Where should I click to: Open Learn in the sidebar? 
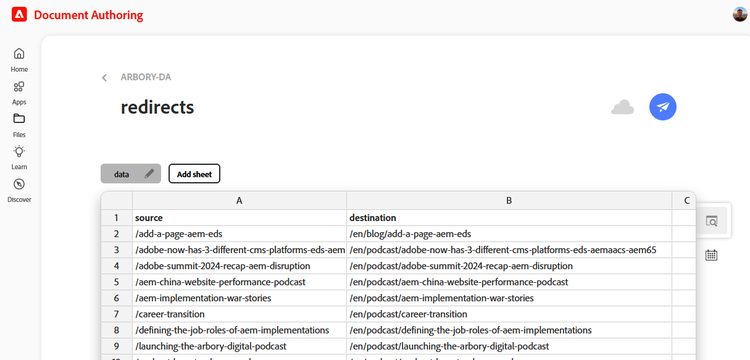[19, 158]
